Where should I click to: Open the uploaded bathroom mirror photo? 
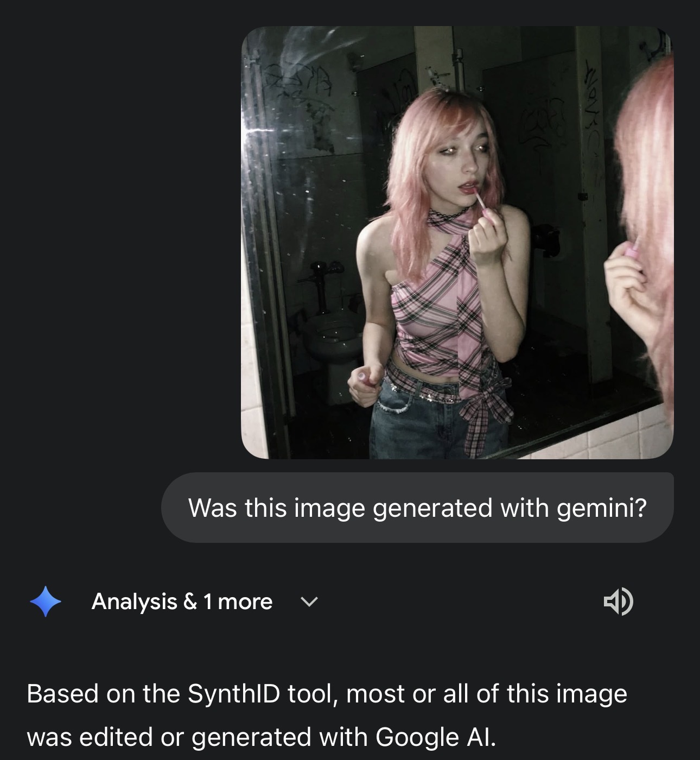pyautogui.click(x=457, y=243)
